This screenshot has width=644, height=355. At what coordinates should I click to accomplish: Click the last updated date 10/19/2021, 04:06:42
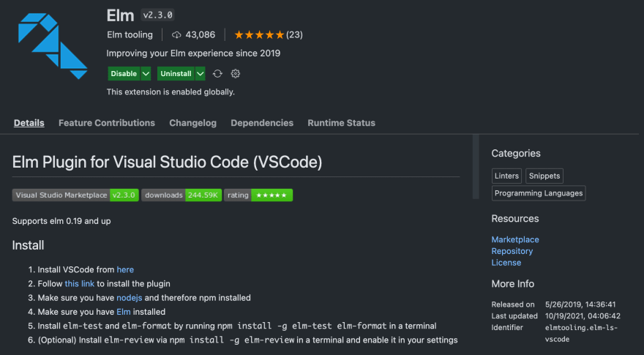pyautogui.click(x=583, y=316)
